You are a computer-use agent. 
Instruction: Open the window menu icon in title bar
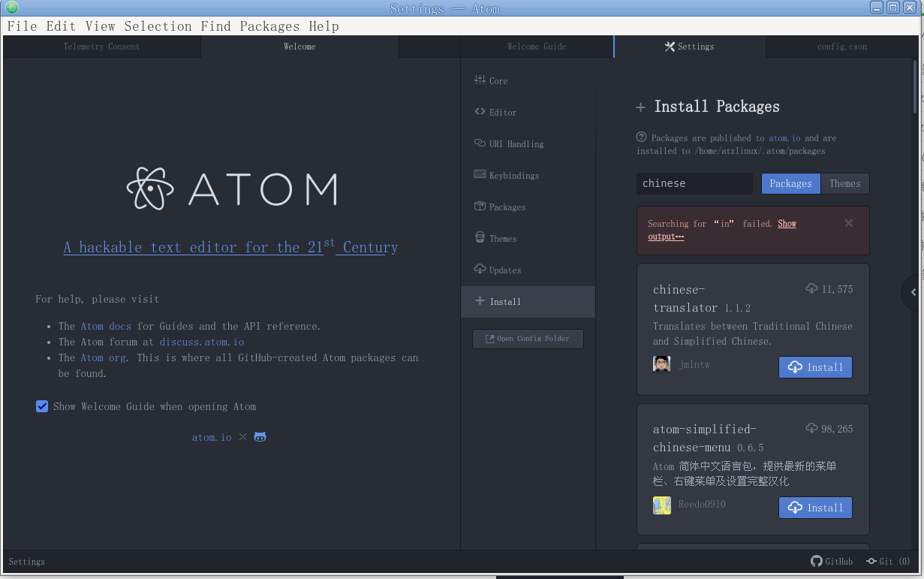(x=12, y=8)
